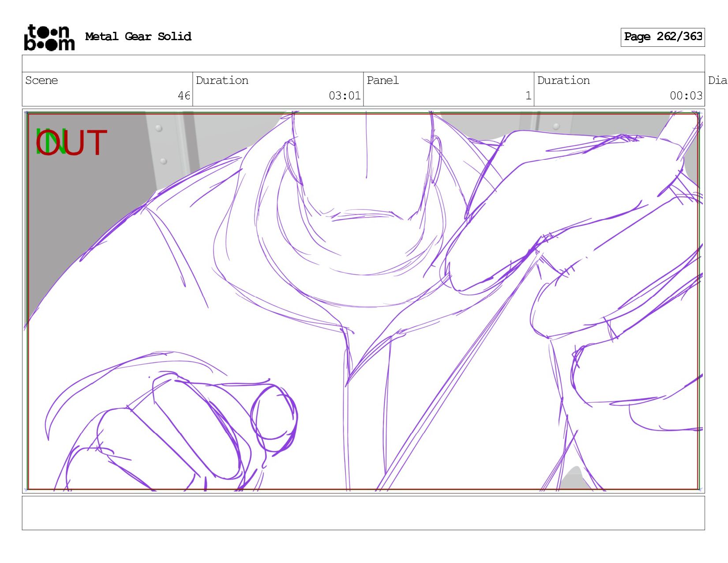Click the panel duration value '00:03'
This screenshot has height=563, width=728.
pyautogui.click(x=686, y=96)
